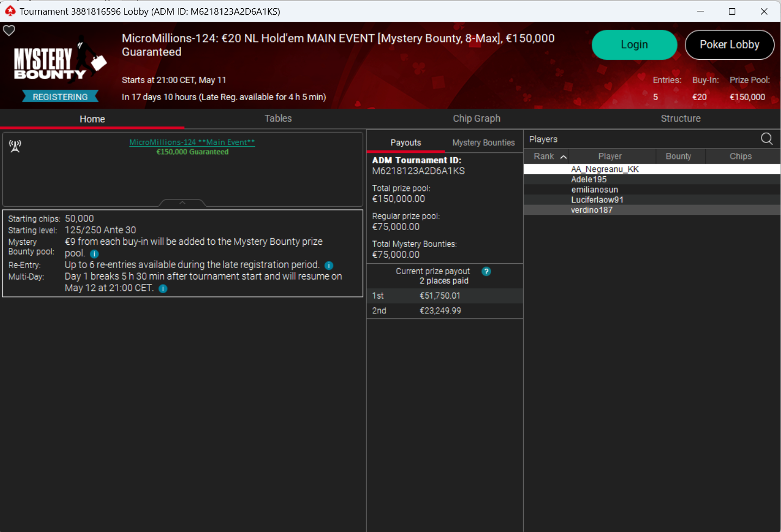Maximize the tournament lobby window

point(732,11)
